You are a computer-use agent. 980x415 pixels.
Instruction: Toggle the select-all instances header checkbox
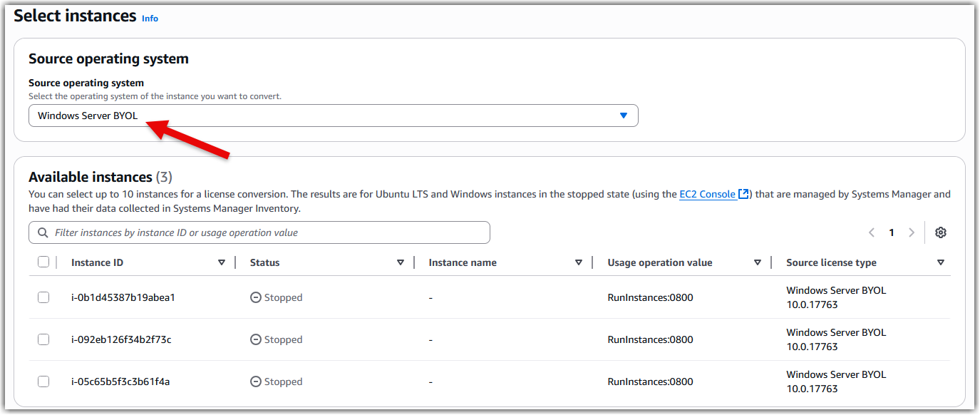pyautogui.click(x=43, y=262)
